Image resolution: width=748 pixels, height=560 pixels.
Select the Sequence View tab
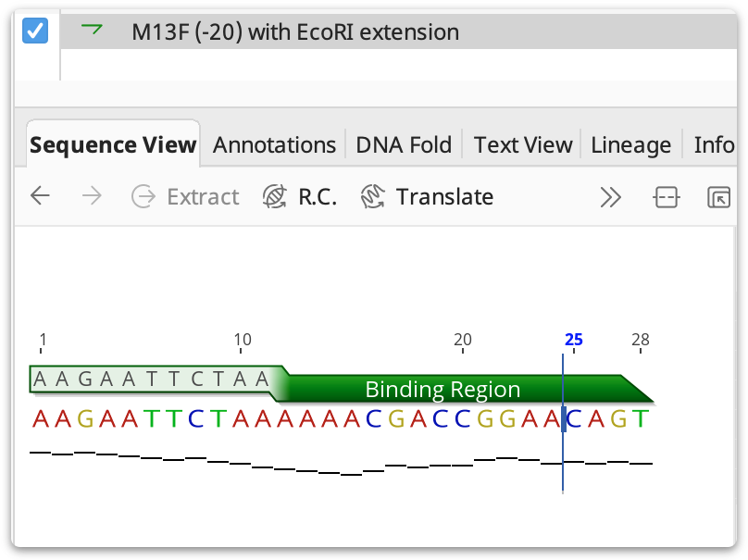[113, 145]
